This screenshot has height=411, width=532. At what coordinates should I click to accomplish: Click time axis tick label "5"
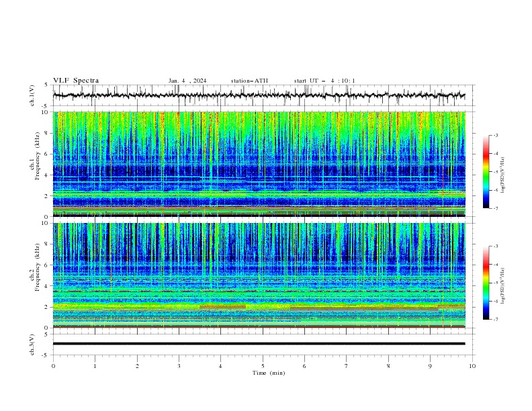pos(263,366)
